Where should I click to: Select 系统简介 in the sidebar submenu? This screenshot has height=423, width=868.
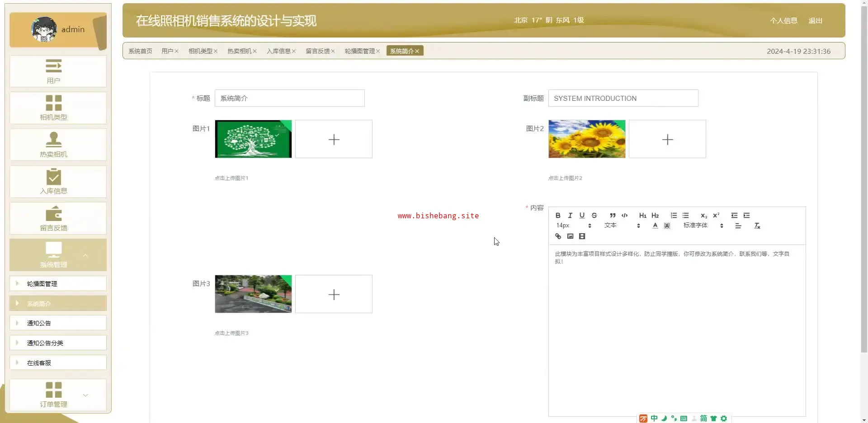point(58,303)
